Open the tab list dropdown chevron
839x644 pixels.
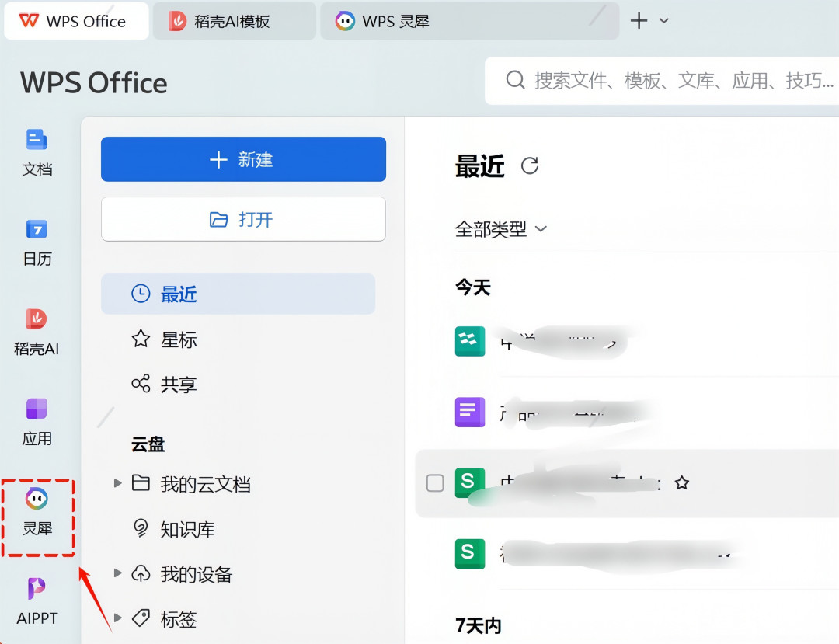(x=664, y=21)
